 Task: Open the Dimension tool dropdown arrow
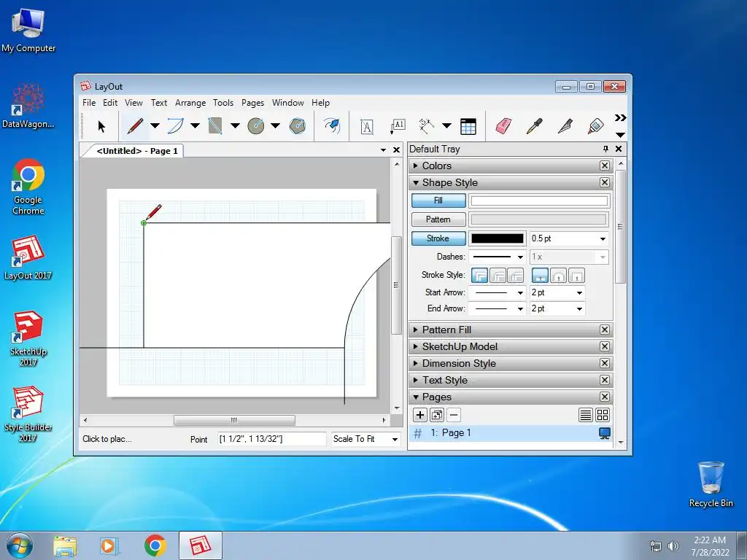[446, 126]
